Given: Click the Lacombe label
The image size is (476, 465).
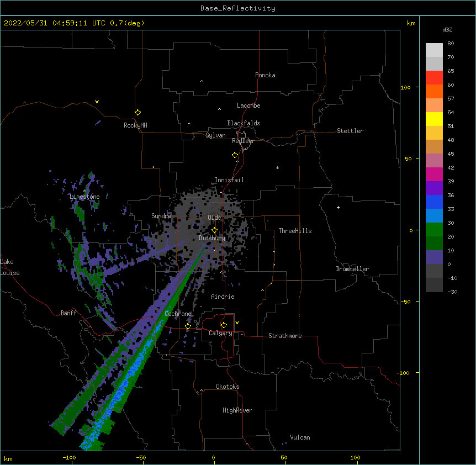Looking at the screenshot, I should pyautogui.click(x=248, y=105).
